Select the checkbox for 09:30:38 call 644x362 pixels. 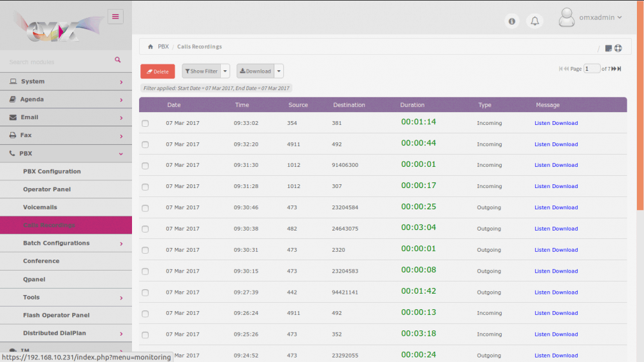(x=145, y=229)
